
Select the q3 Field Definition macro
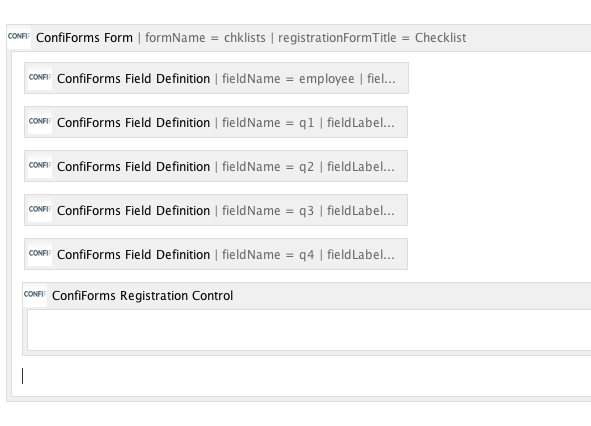coord(216,210)
